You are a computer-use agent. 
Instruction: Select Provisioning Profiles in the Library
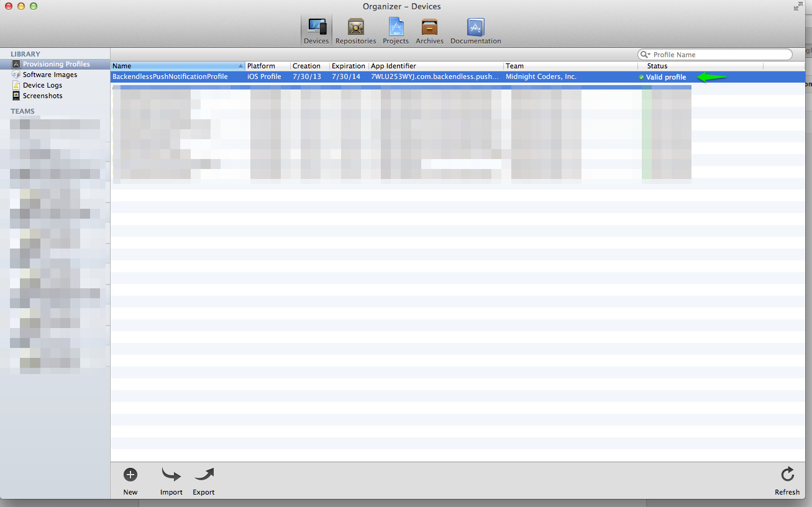click(x=57, y=64)
